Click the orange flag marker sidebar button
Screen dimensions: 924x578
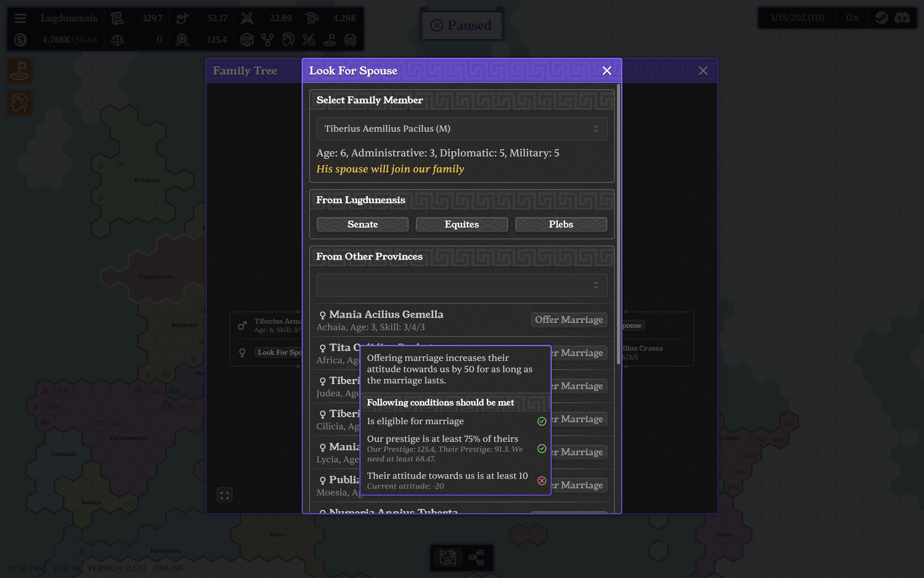point(20,71)
